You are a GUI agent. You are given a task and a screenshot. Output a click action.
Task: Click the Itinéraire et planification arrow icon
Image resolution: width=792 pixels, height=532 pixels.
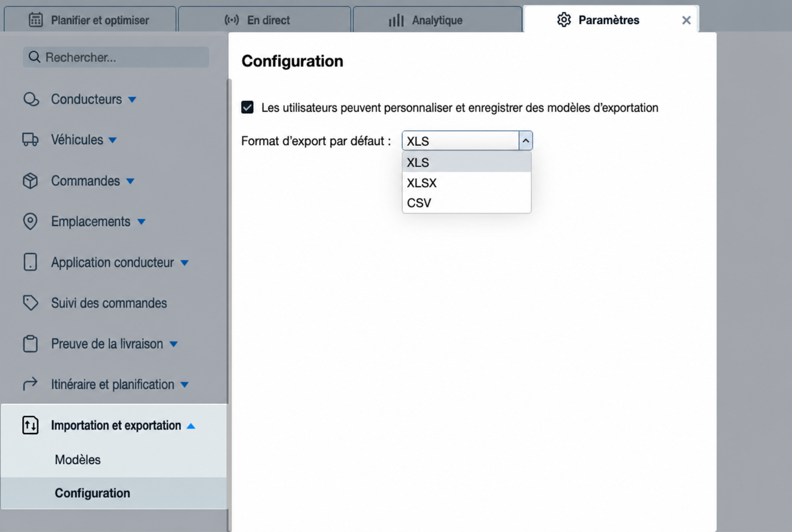(30, 384)
